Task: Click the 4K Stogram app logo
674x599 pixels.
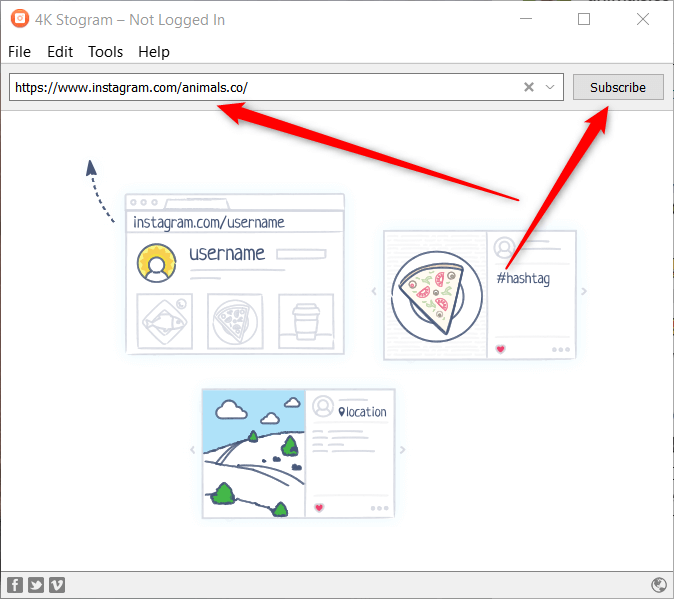Action: (20, 19)
